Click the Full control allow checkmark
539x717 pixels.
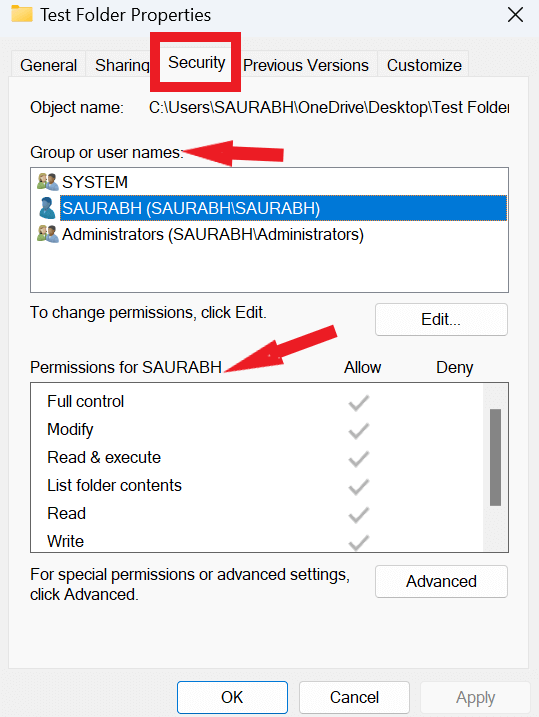tap(358, 403)
